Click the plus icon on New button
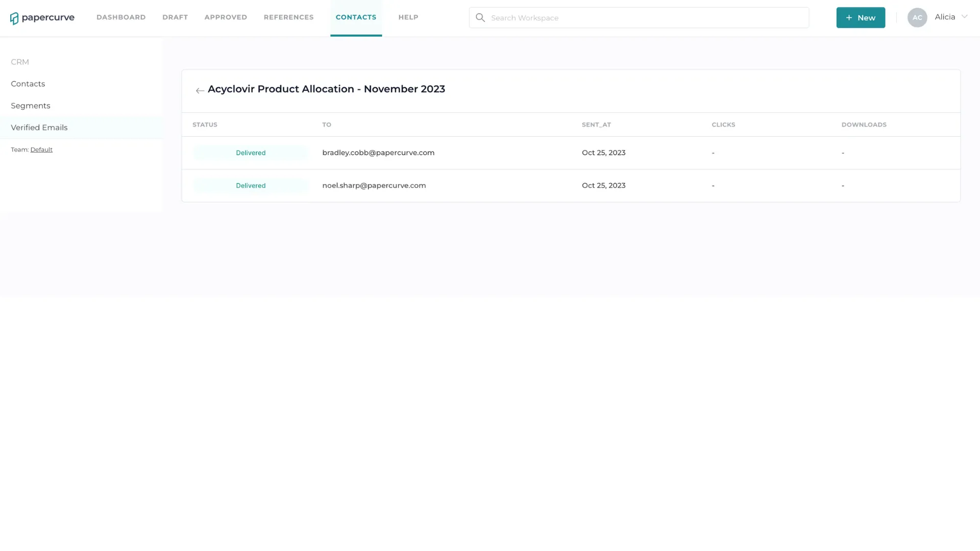This screenshot has width=980, height=551. point(849,18)
